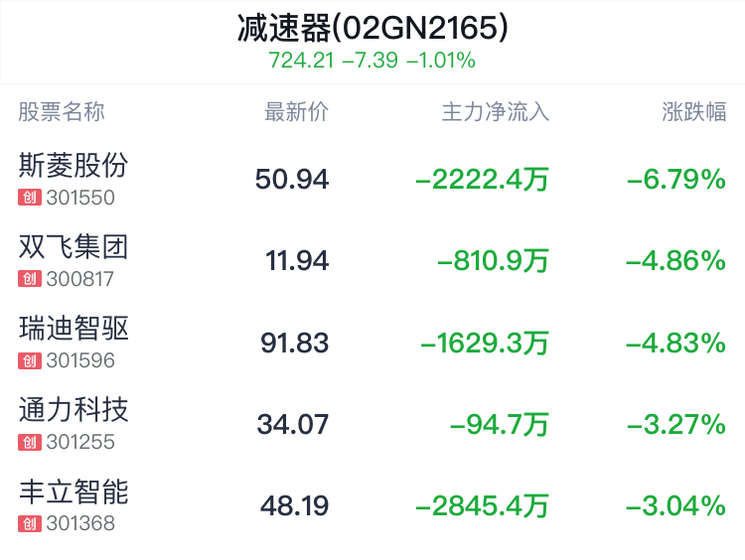Sort by the 主力净流入 column header
Viewport: 745px width, 560px height.
(496, 112)
